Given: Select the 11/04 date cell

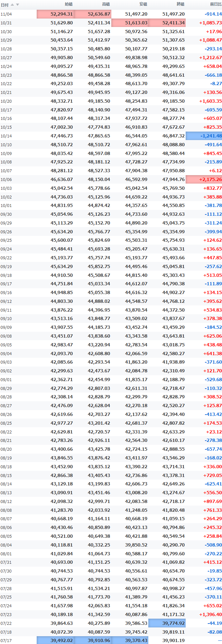Looking at the screenshot, I should click(6, 14).
